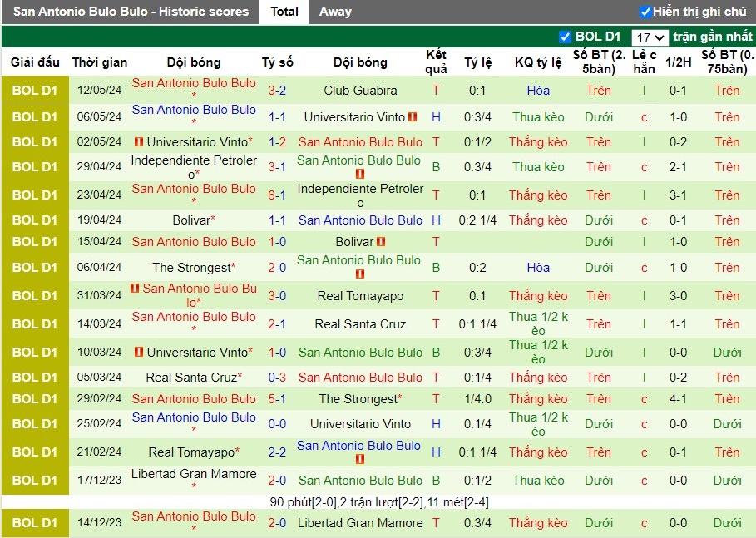756x538 pixels.
Task: Open the 6-1 score on 23/04/24
Action: click(277, 195)
